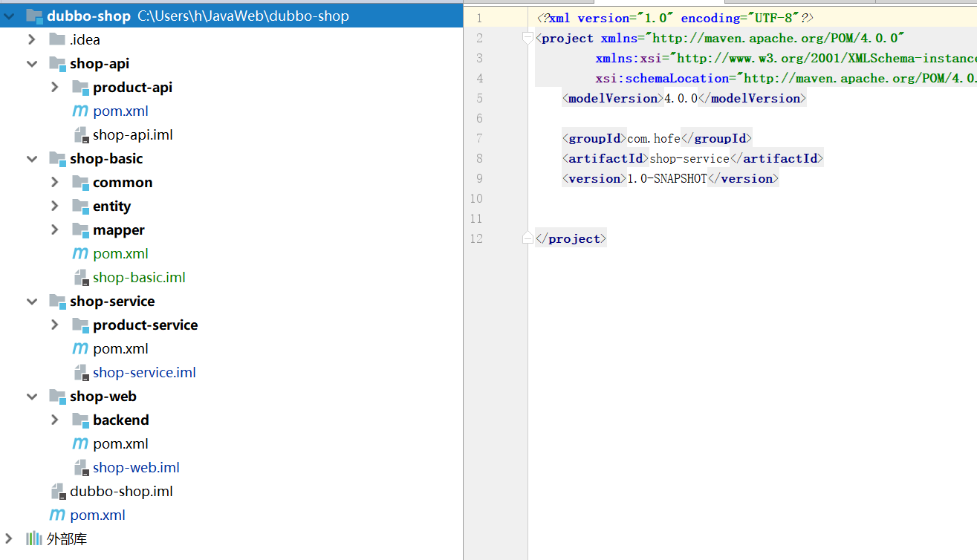Collapse the dubbo-shop root project node
Viewport: 977px width, 560px height.
coord(9,16)
